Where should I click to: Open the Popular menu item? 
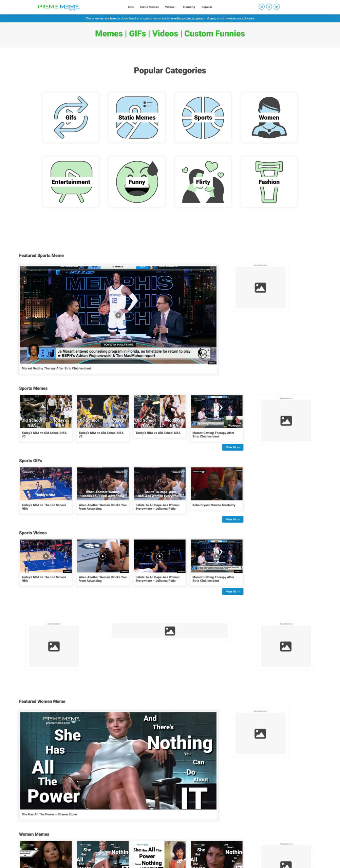207,7
